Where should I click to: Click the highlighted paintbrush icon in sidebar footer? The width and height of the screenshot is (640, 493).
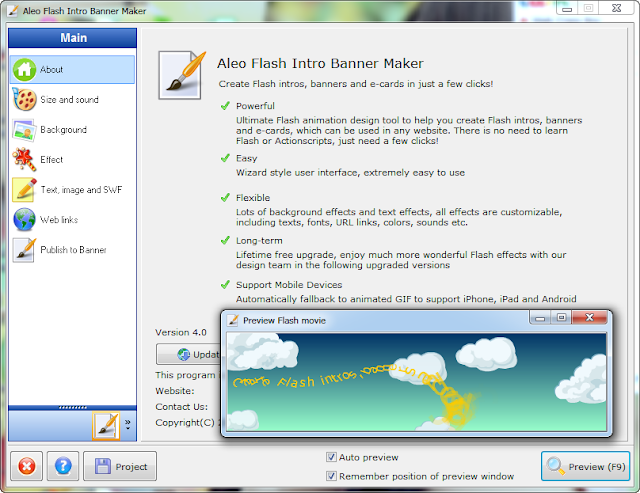[106, 426]
